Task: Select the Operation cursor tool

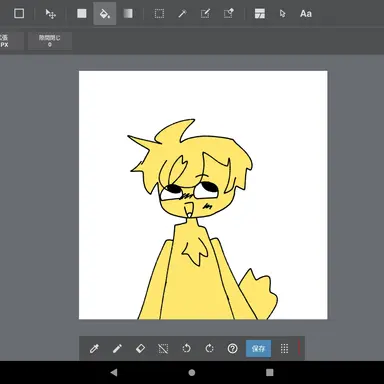Action: [282, 14]
